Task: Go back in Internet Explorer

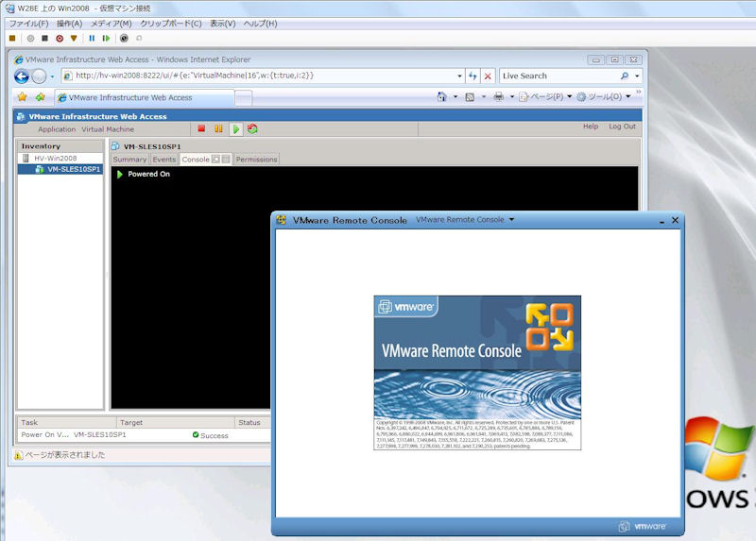Action: coord(22,76)
